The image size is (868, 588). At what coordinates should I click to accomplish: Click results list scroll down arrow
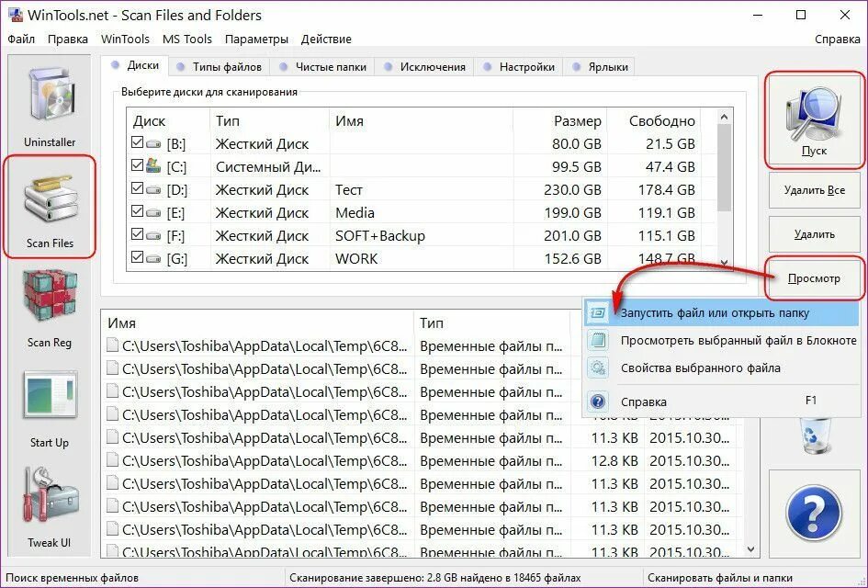(x=750, y=549)
